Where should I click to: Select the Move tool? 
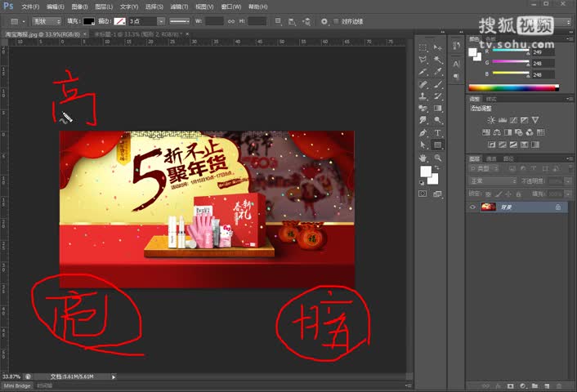(x=437, y=47)
